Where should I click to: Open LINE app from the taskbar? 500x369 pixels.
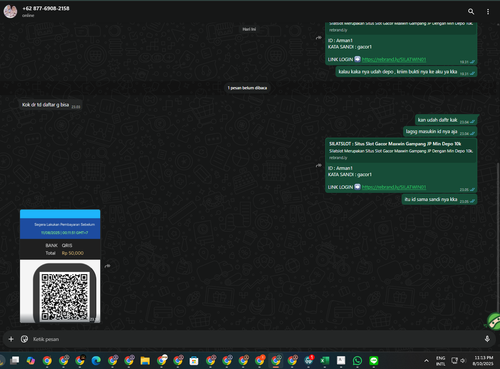(374, 360)
